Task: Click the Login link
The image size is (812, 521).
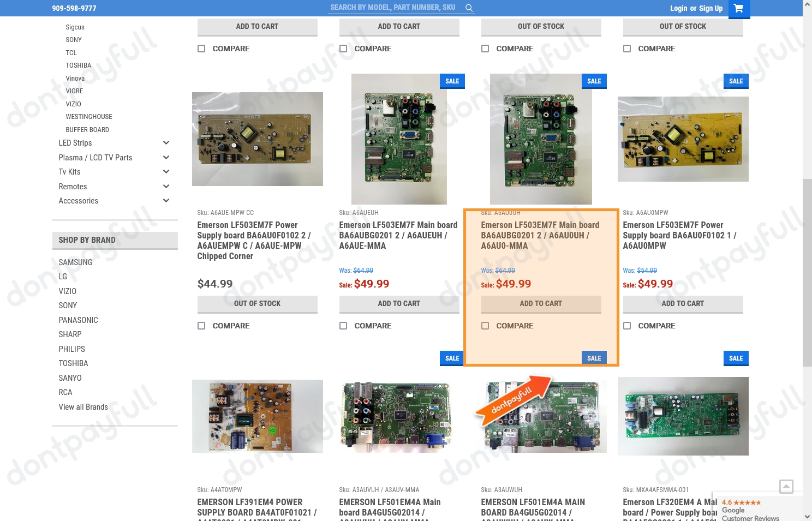Action: click(678, 8)
